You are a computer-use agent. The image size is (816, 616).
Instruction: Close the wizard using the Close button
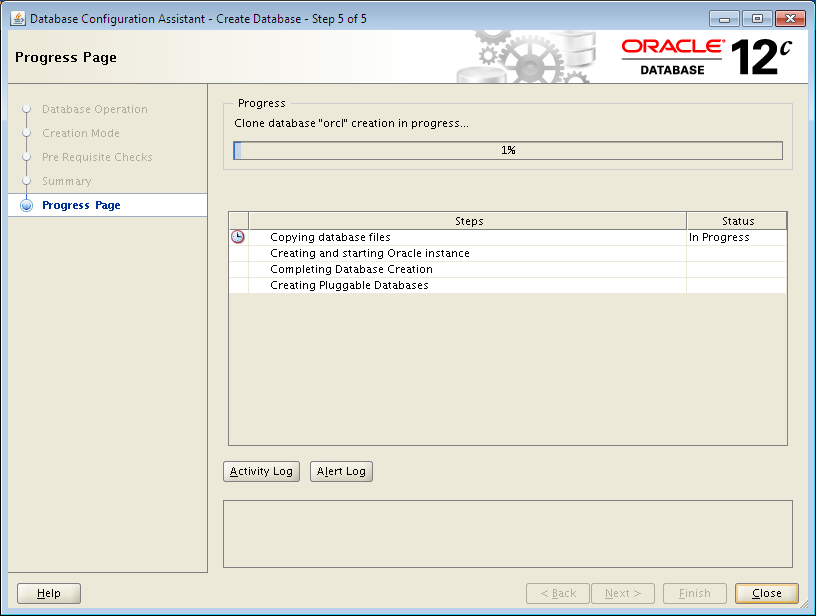766,592
